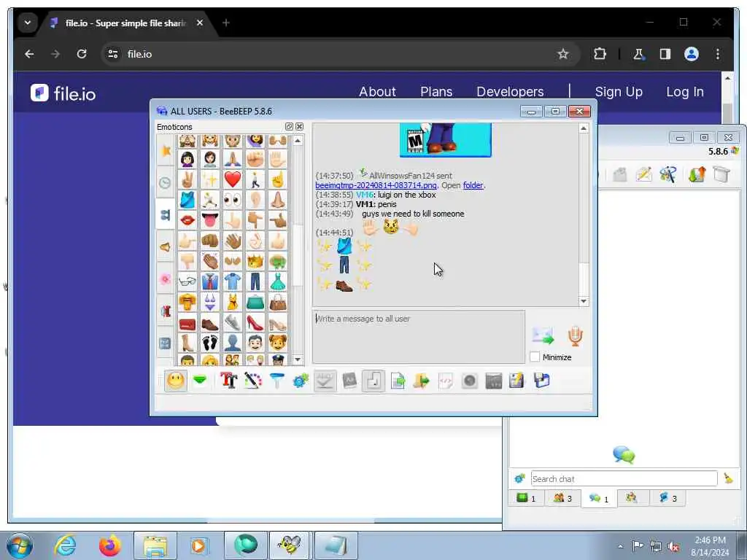The width and height of the screenshot is (747, 560).
Task: Switch to users tab labeled 3
Action: point(562,498)
